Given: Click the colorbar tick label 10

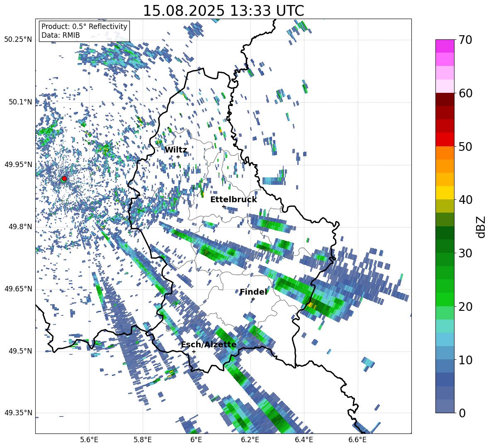Looking at the screenshot, I should tap(465, 360).
